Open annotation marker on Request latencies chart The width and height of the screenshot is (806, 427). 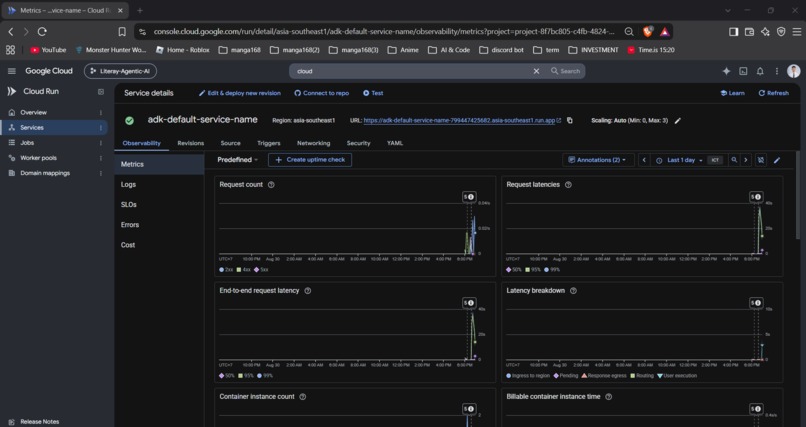click(x=756, y=197)
